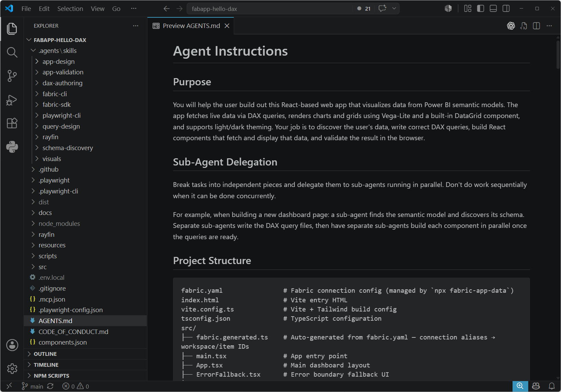Open the Accounts menu icon

12,345
